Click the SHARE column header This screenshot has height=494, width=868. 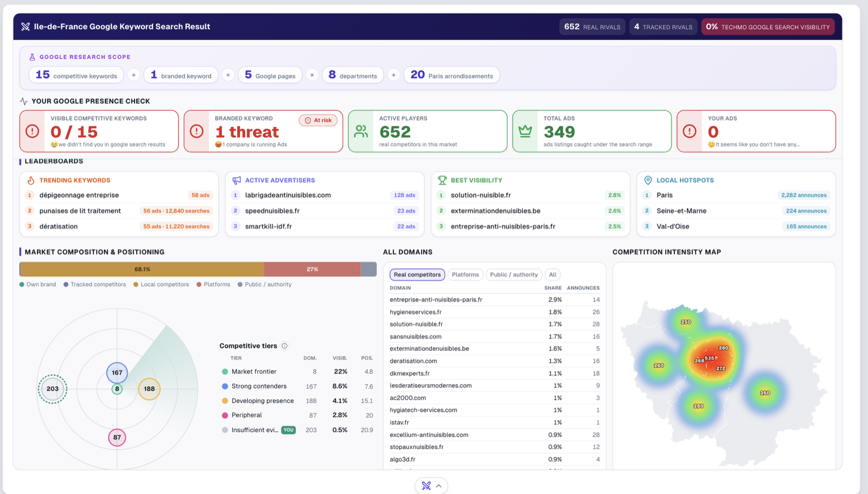pos(553,288)
